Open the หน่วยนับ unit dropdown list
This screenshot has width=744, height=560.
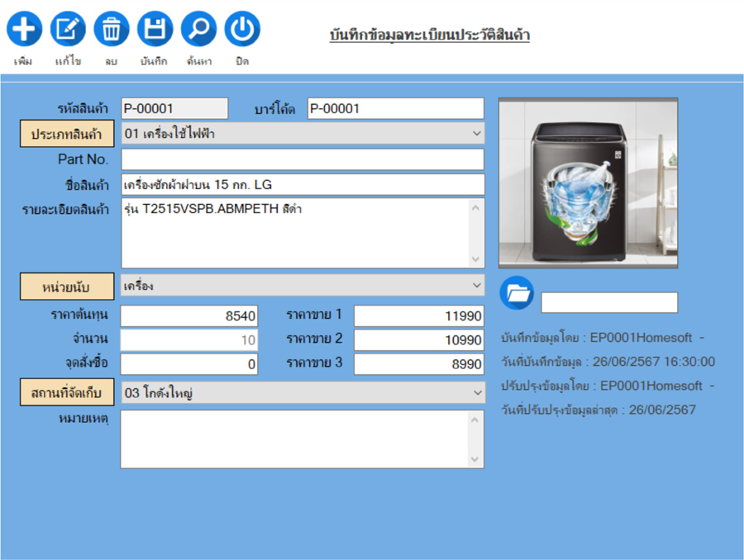476,286
